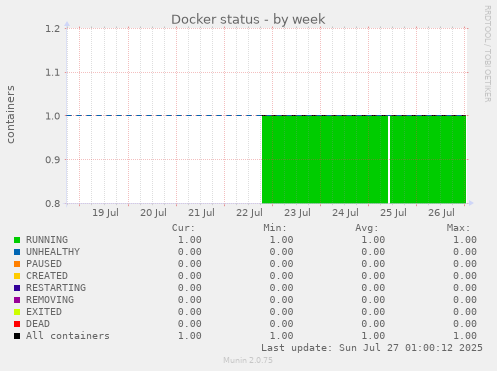Image resolution: width=497 pixels, height=371 pixels.
Task: Click the black All containers swatch
Action: [x=17, y=336]
